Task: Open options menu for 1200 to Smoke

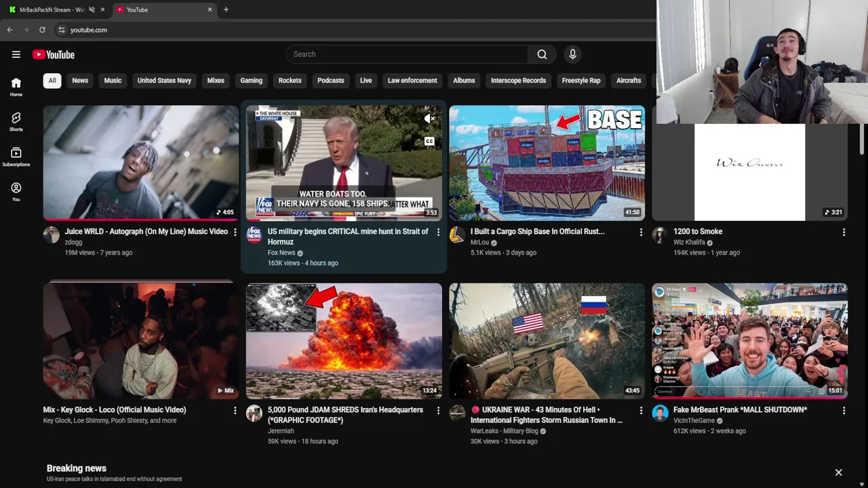Action: (844, 232)
